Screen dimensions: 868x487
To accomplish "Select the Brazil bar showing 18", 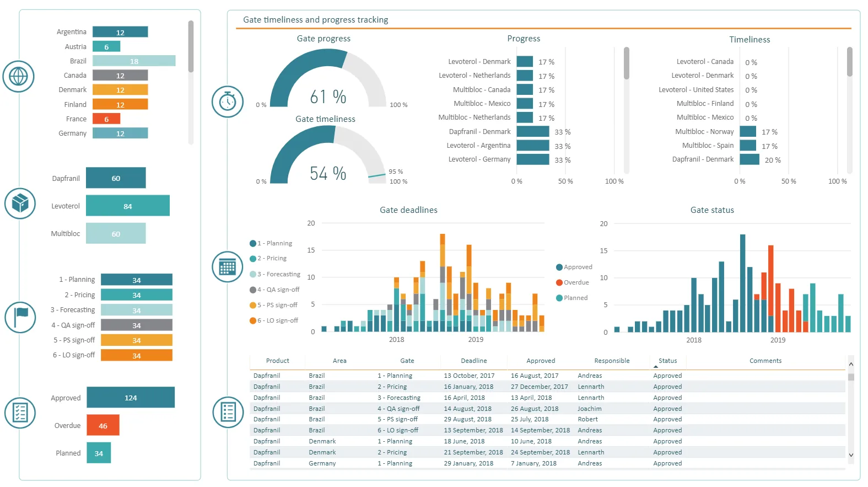I will pos(134,61).
